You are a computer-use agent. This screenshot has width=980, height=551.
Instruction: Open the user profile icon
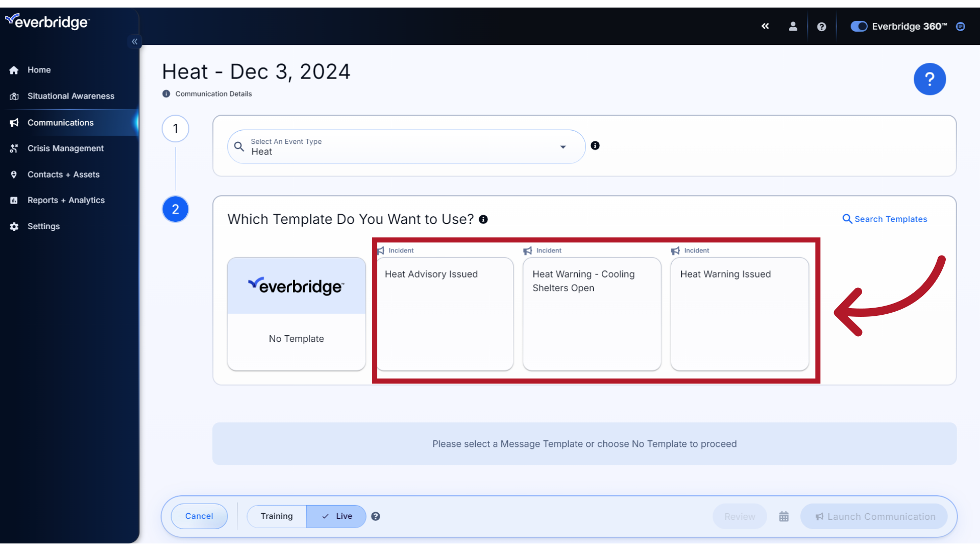(x=793, y=26)
